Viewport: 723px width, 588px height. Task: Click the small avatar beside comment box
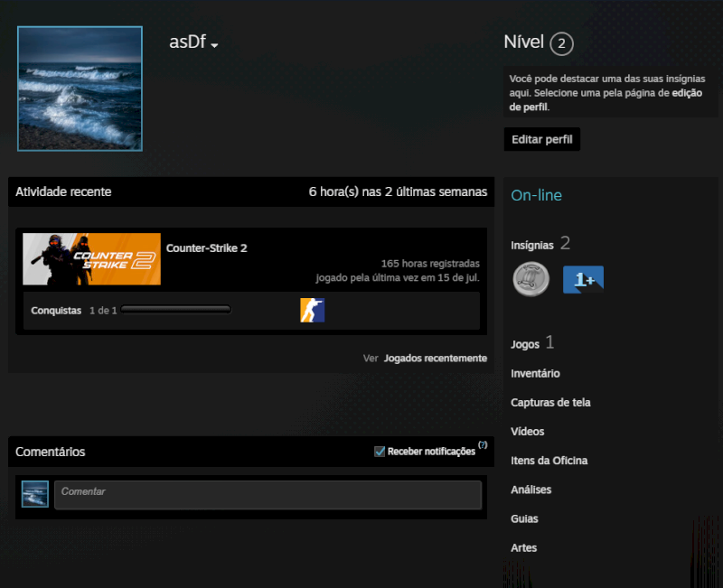click(x=35, y=494)
